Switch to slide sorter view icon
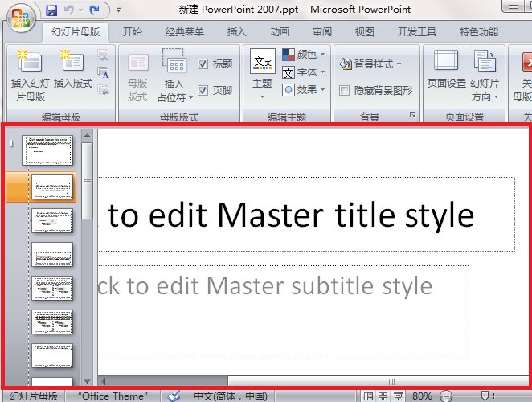The width and height of the screenshot is (532, 402). tap(383, 396)
